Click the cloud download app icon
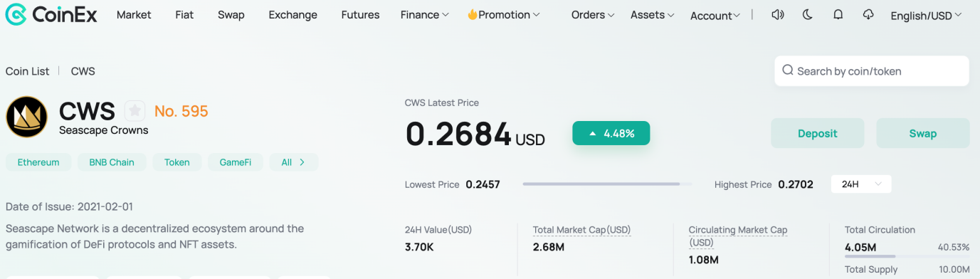 pyautogui.click(x=868, y=14)
